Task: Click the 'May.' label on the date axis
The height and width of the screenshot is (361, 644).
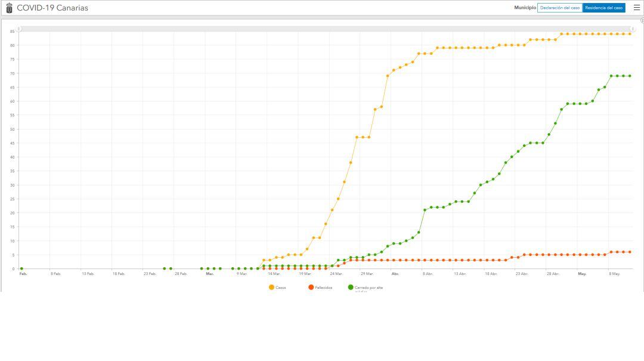Action: coord(582,274)
